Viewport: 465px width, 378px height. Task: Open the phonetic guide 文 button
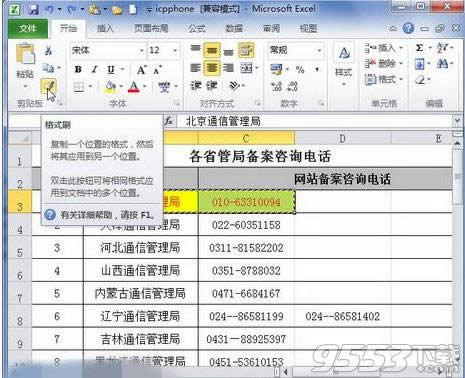pyautogui.click(x=164, y=87)
